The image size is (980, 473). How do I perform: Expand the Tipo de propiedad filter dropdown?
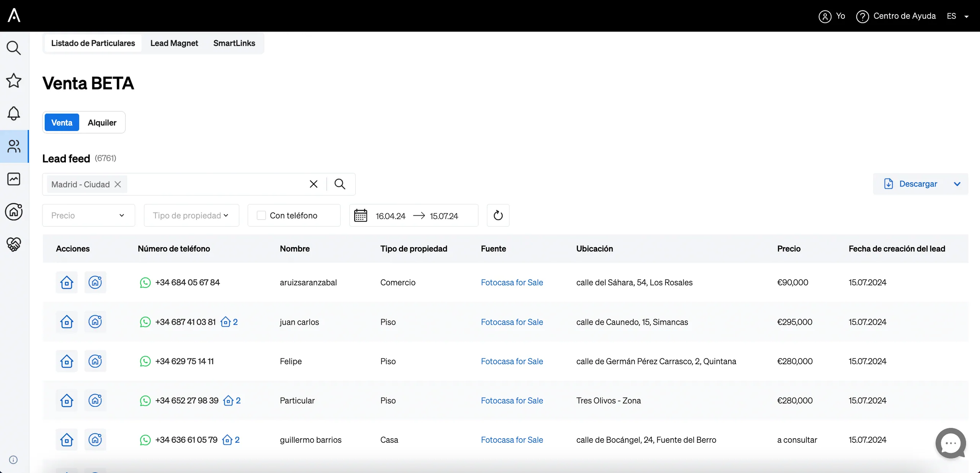[x=191, y=215]
